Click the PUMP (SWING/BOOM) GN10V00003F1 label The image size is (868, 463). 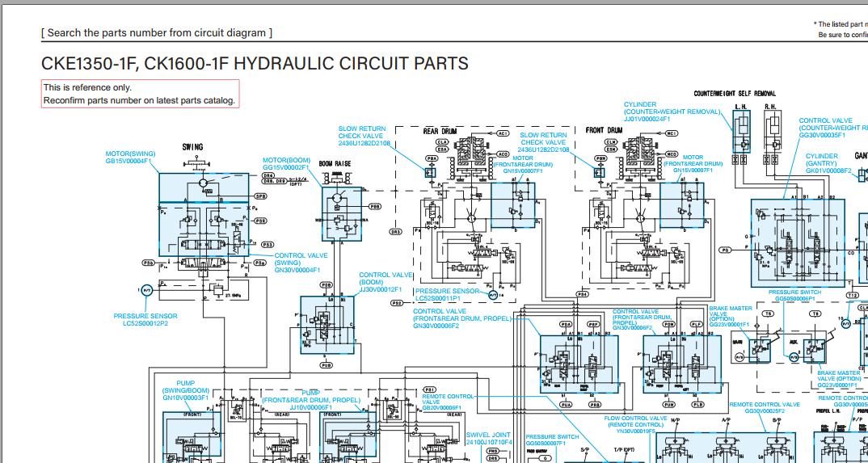point(185,390)
